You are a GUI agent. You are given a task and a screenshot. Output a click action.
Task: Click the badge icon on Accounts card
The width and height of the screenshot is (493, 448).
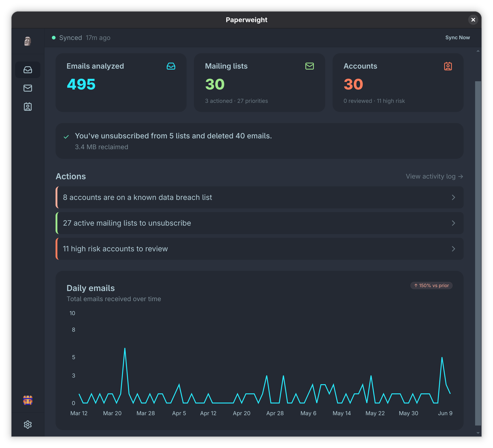tap(448, 66)
